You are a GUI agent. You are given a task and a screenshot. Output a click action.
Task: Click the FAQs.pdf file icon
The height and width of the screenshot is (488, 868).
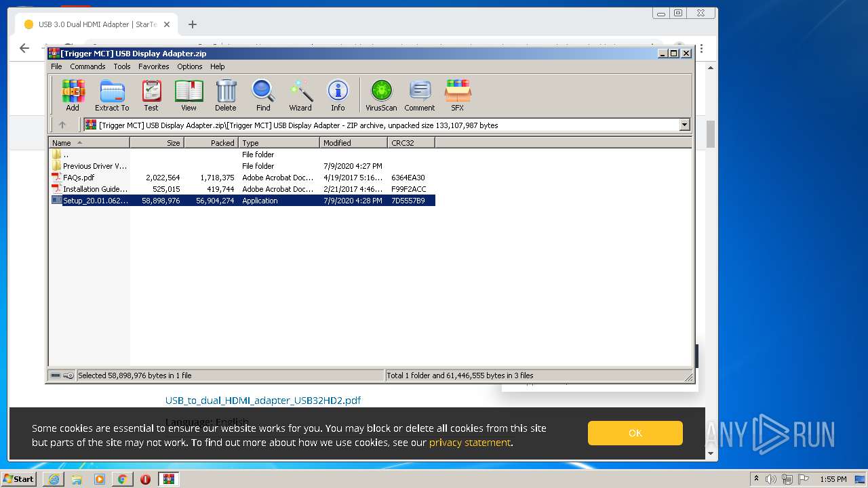57,178
